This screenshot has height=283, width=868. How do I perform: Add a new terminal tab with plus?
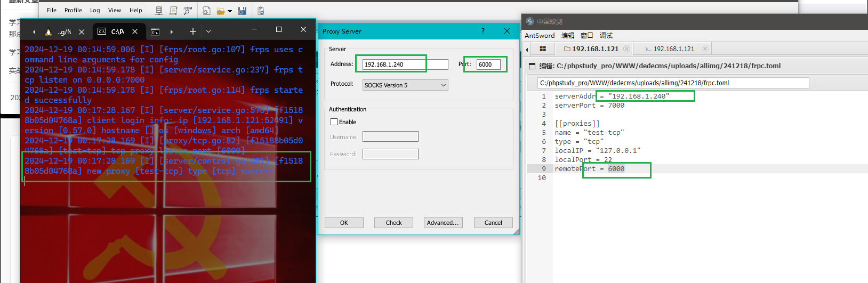(x=192, y=31)
